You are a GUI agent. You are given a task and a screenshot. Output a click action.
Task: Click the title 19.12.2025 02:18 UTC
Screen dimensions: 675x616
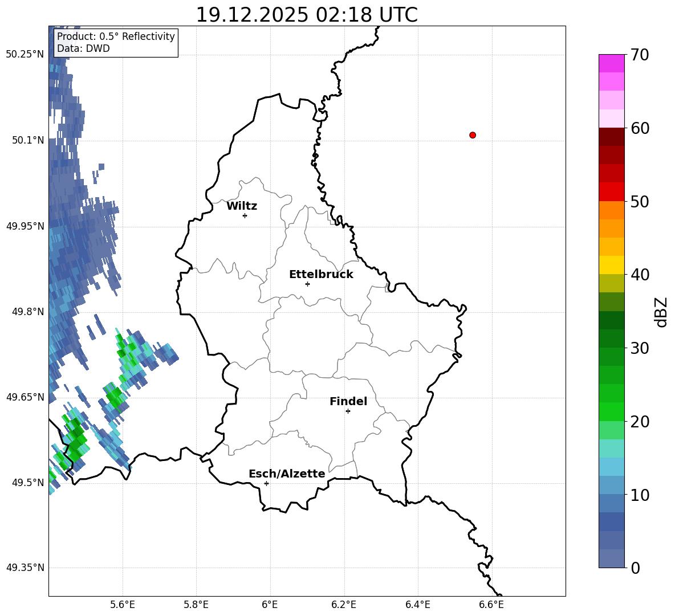point(307,15)
